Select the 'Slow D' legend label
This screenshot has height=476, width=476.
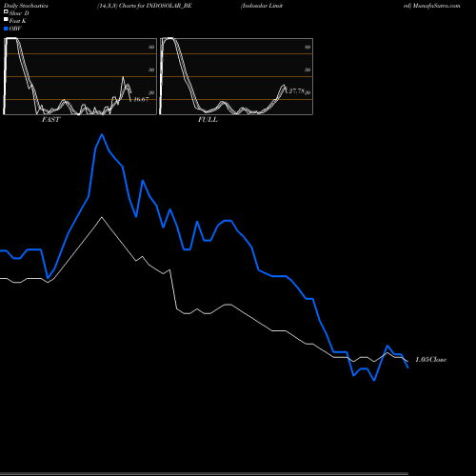[19, 13]
